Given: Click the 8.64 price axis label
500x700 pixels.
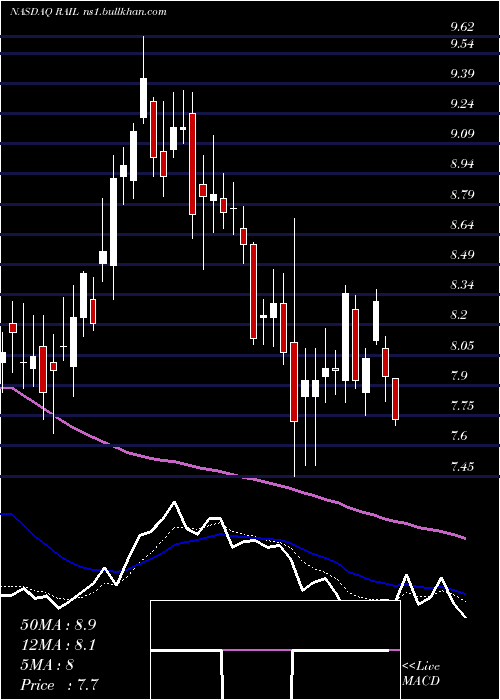Looking at the screenshot, I should 462,225.
